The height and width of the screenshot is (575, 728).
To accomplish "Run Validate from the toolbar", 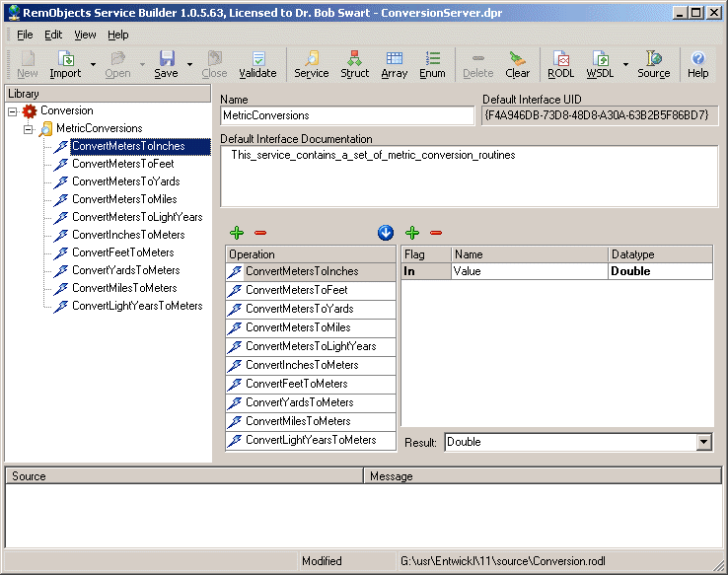I will (x=257, y=64).
